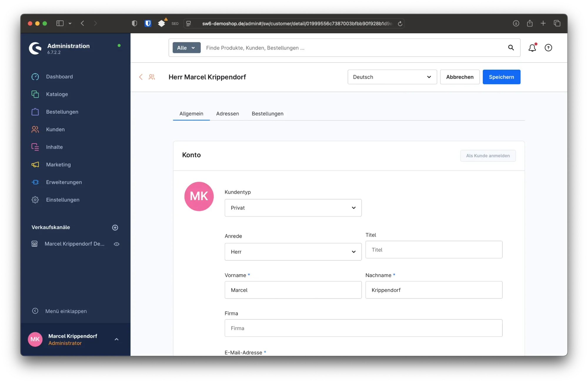588x383 pixels.
Task: Switch to the Adressen tab
Action: [x=227, y=114]
